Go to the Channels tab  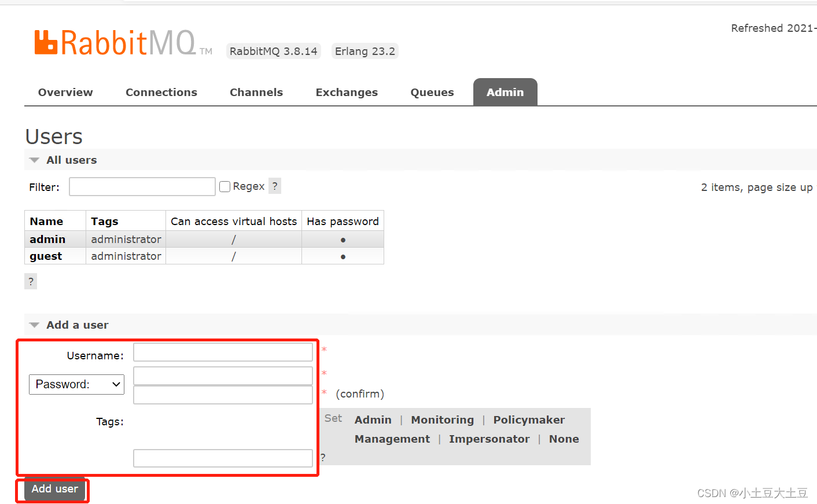[256, 92]
